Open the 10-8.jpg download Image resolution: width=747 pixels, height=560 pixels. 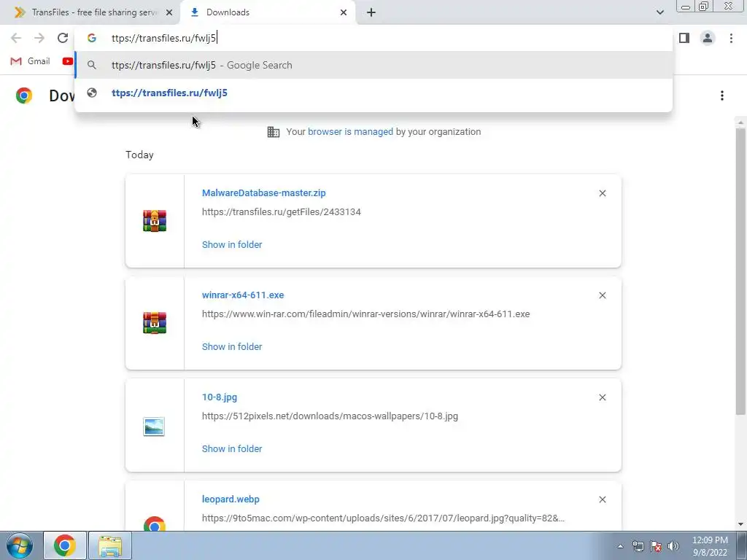[219, 397]
